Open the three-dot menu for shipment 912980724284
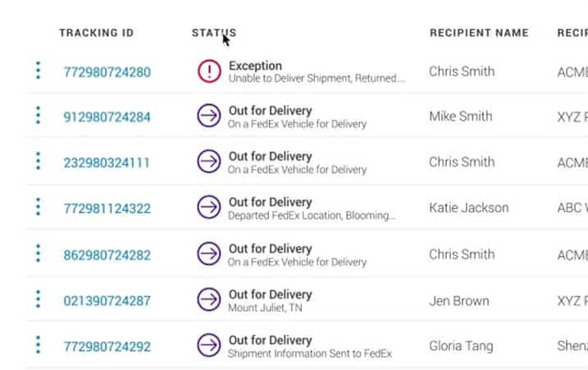The width and height of the screenshot is (588, 370). tap(38, 115)
